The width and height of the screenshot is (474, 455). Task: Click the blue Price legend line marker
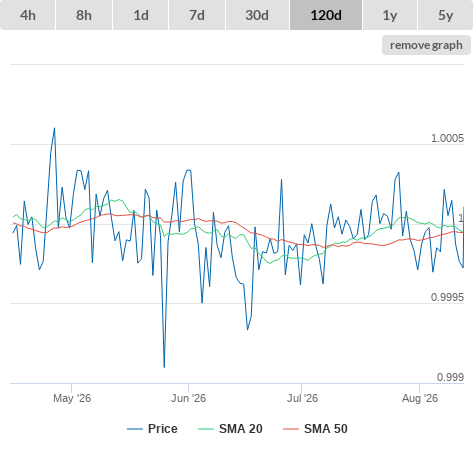135,429
